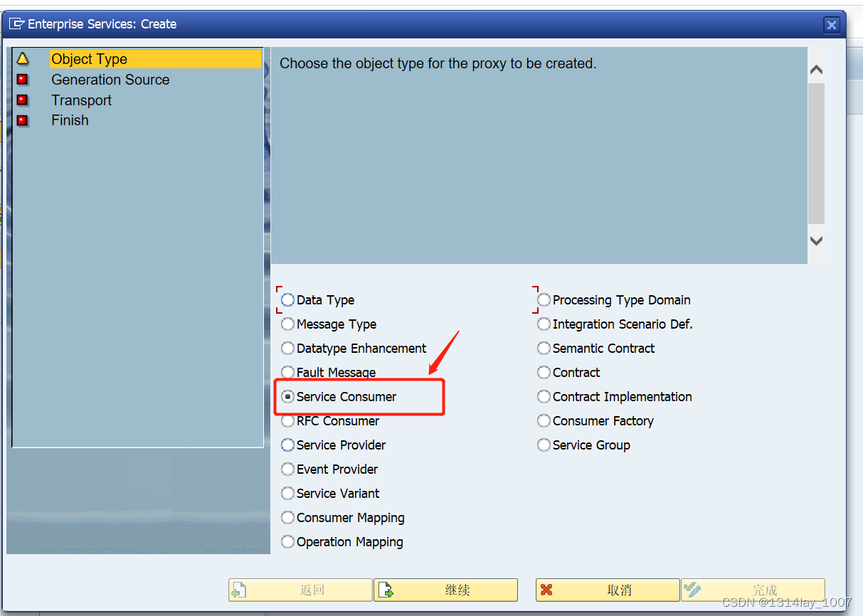Image resolution: width=863 pixels, height=616 pixels.
Task: Open the Generation Source wizard step
Action: point(110,80)
